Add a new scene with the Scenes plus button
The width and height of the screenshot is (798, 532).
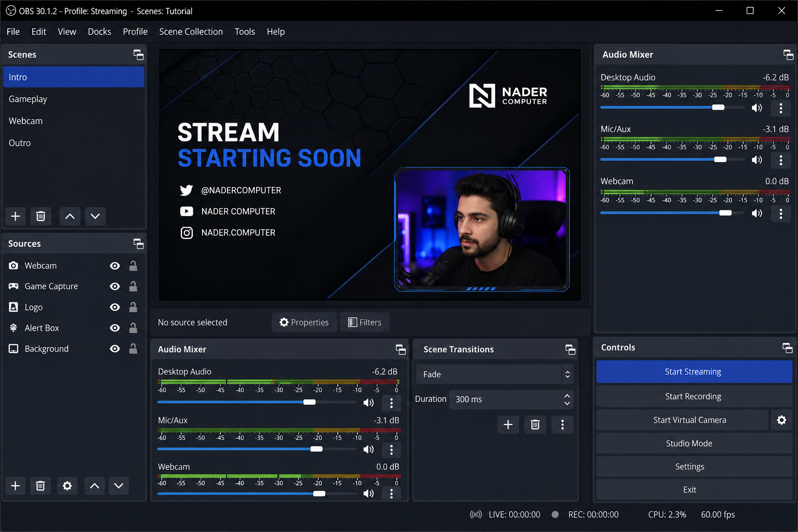coord(16,216)
